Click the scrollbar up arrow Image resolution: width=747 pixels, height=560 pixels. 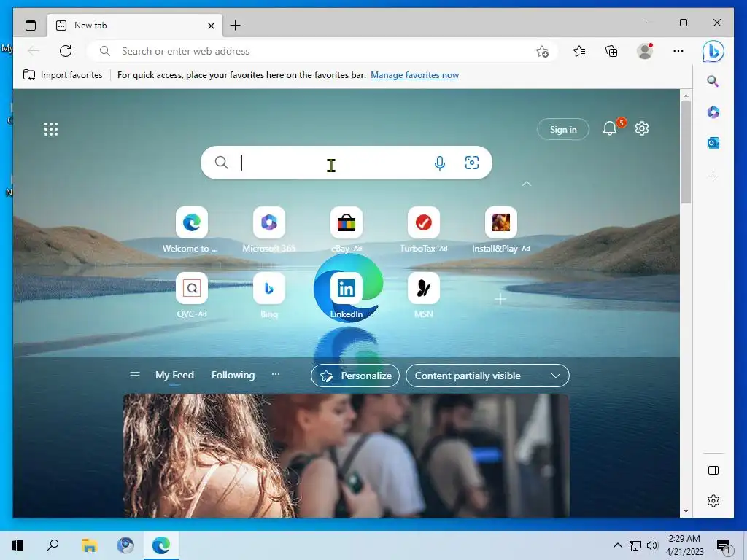tap(686, 96)
